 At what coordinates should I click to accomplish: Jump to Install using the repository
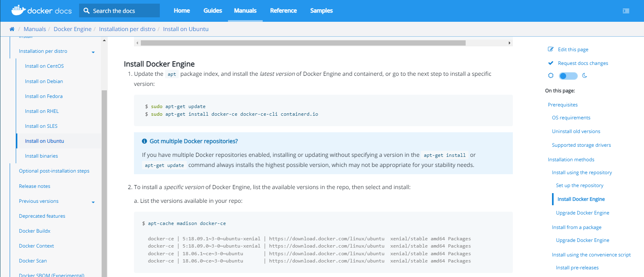[582, 173]
